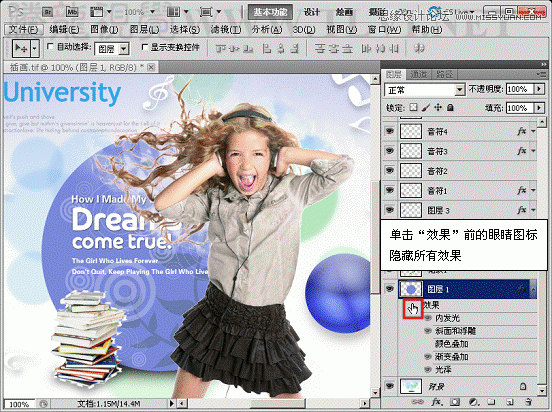
Task: Toggle the 光泽 effect eye icon
Action: (428, 369)
